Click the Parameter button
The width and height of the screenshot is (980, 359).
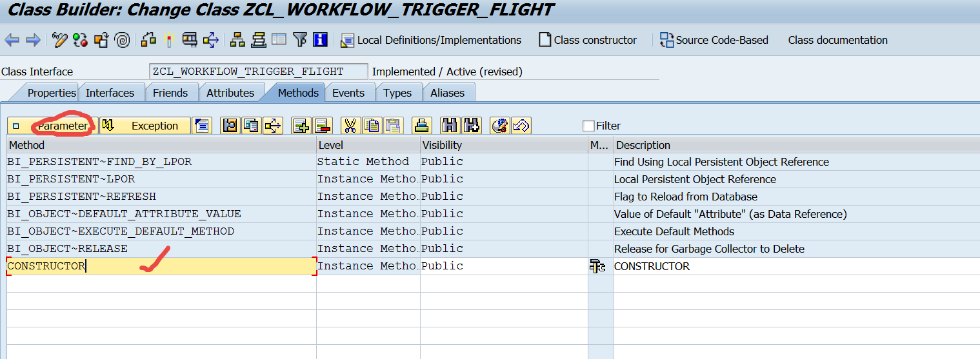pos(52,126)
